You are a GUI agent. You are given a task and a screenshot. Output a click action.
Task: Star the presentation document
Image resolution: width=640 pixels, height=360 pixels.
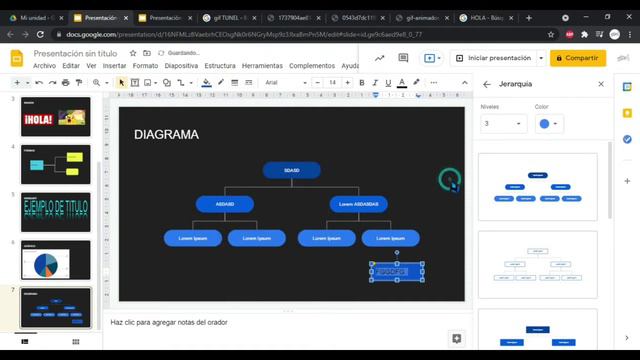pyautogui.click(x=133, y=53)
